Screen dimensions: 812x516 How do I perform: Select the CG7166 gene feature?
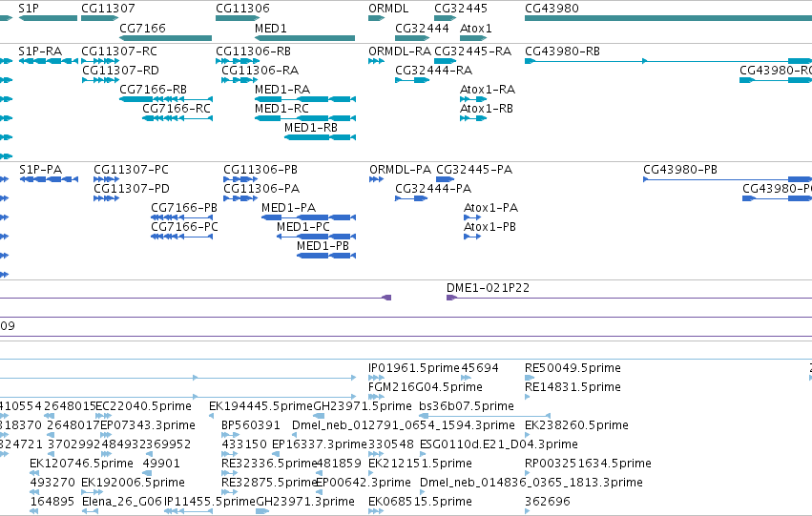pos(166,38)
